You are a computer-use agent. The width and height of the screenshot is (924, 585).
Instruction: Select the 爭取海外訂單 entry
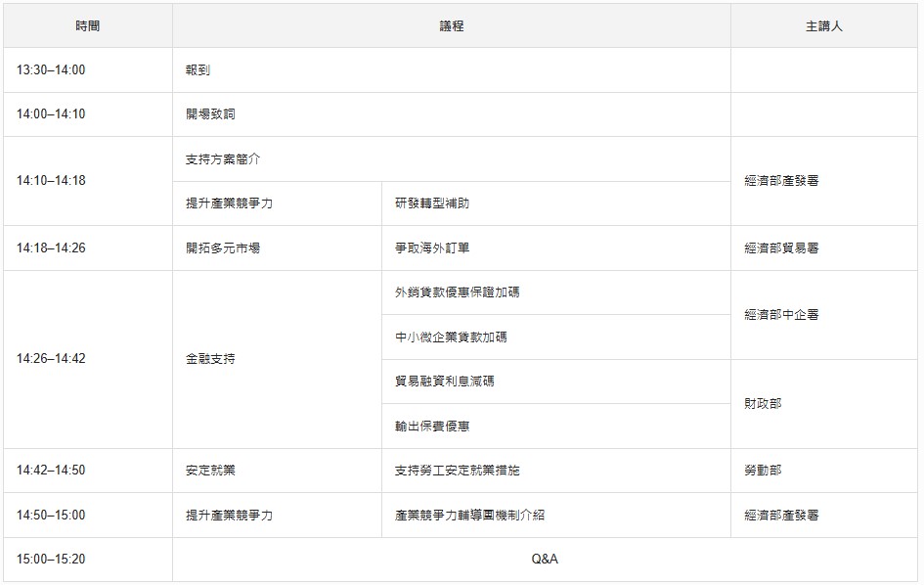tap(432, 248)
